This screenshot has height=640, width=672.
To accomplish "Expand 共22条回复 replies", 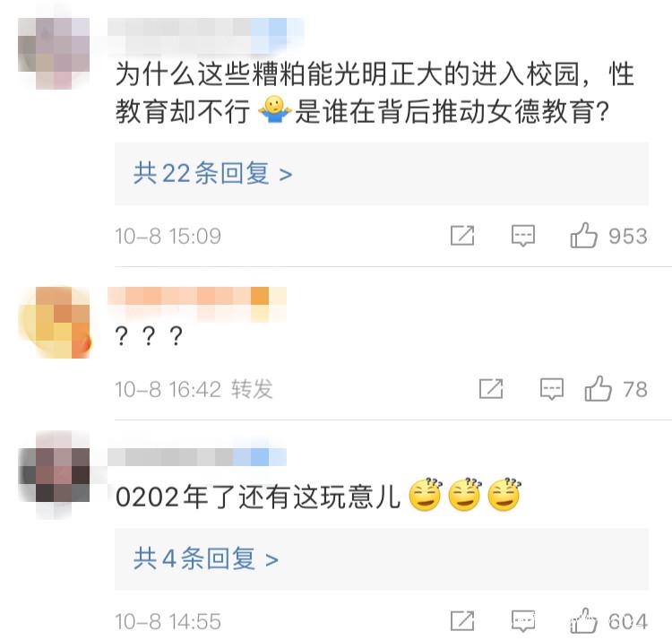I will pyautogui.click(x=212, y=174).
